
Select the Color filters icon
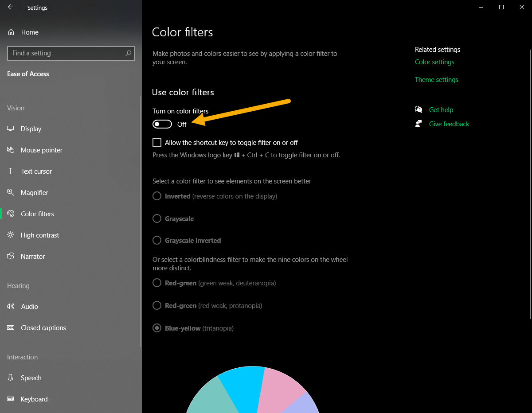click(11, 214)
